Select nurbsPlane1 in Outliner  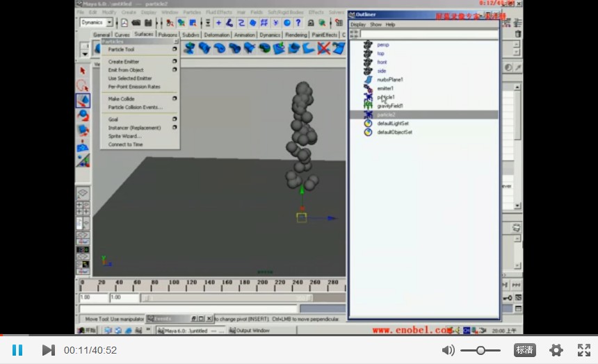(390, 80)
